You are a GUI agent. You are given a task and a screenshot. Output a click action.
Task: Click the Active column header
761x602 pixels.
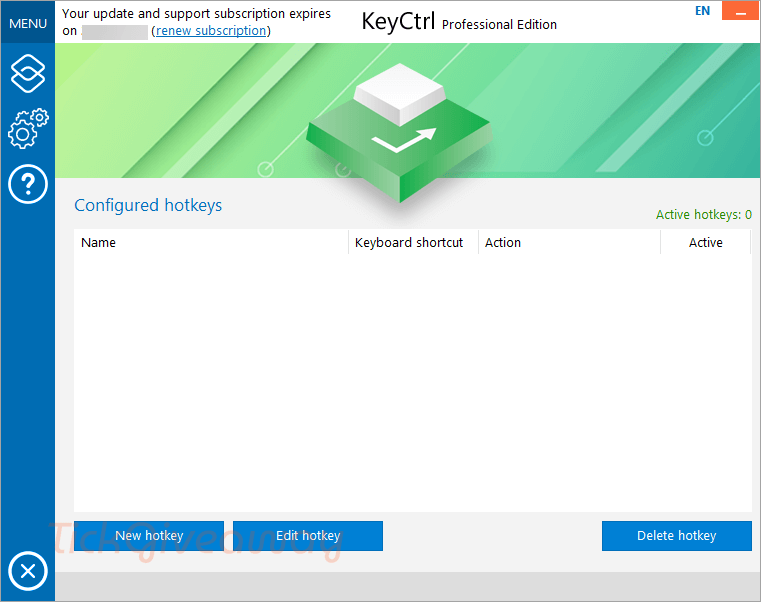click(x=706, y=242)
